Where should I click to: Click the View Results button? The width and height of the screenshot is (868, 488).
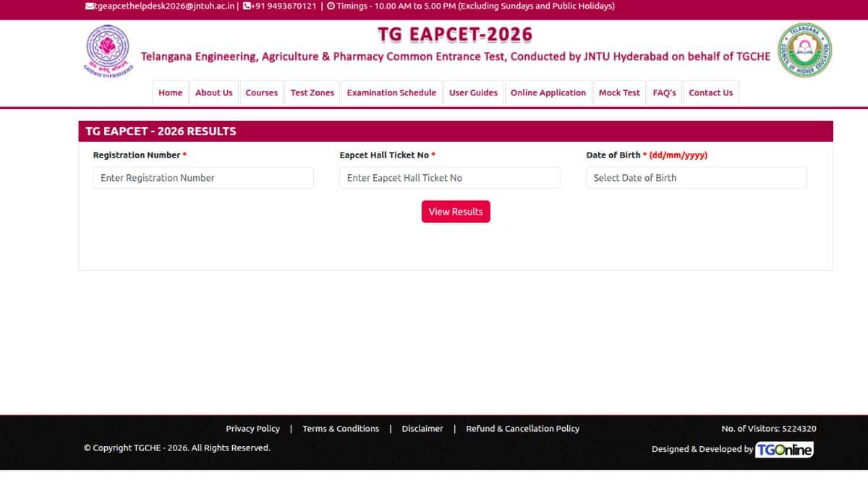456,212
